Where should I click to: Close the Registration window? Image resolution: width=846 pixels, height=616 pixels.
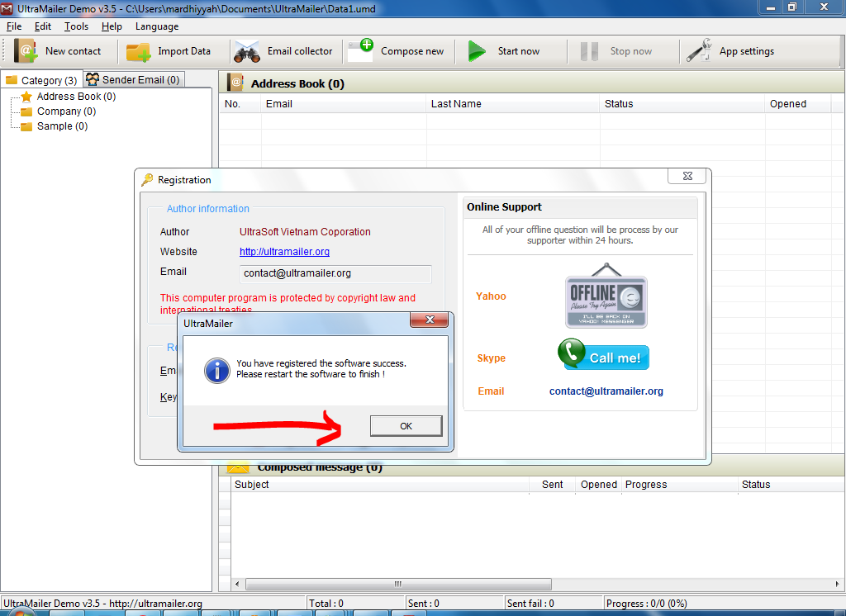(687, 176)
